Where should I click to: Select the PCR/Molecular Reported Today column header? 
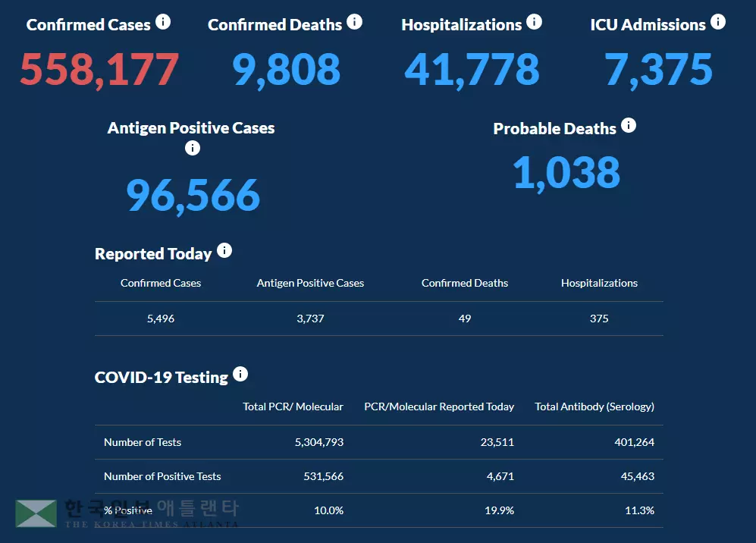click(439, 407)
